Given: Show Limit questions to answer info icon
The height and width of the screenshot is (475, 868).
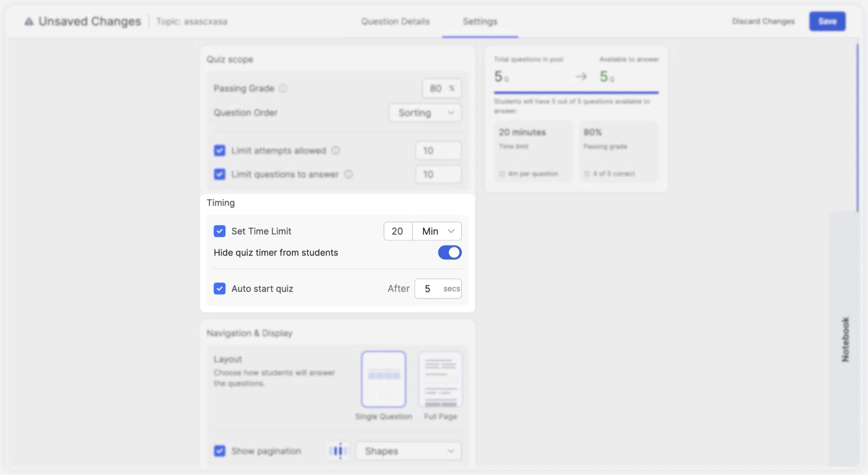Looking at the screenshot, I should (348, 174).
